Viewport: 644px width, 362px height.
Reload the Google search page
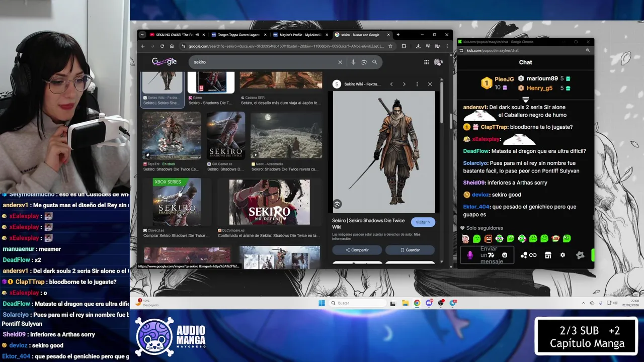tap(162, 46)
